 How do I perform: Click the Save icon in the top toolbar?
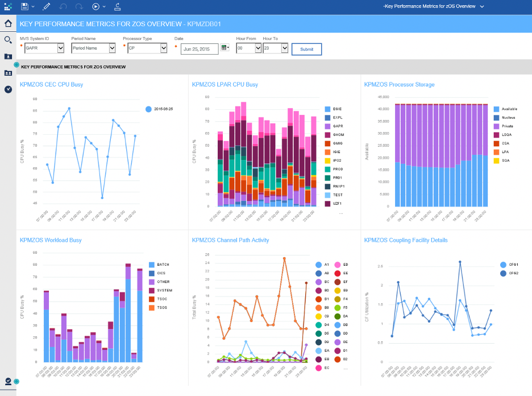coord(25,7)
